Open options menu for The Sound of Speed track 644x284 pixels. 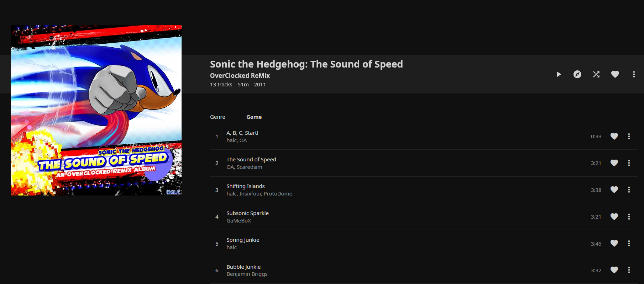(x=629, y=163)
